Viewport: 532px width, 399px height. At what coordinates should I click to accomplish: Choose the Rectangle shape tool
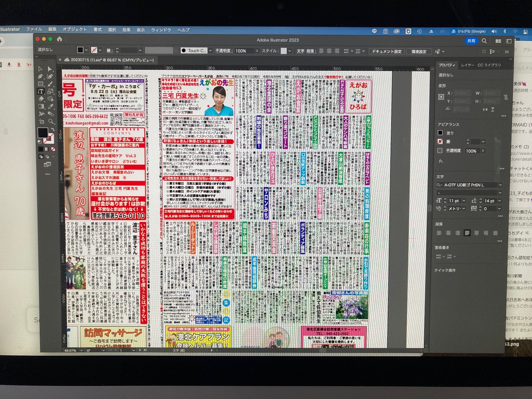[41, 84]
